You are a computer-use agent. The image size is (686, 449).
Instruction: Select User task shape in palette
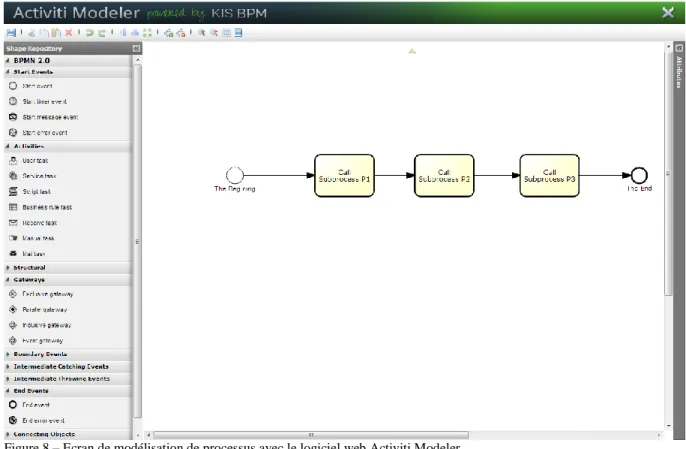coord(28,161)
